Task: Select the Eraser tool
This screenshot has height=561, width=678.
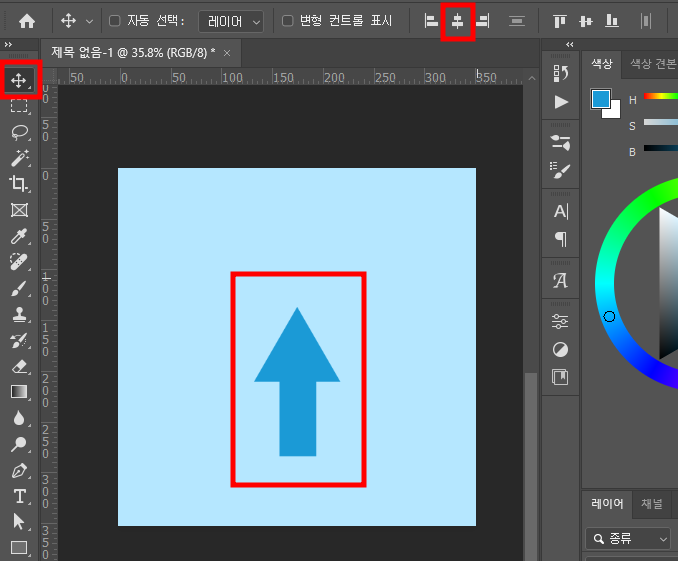Action: [x=19, y=367]
